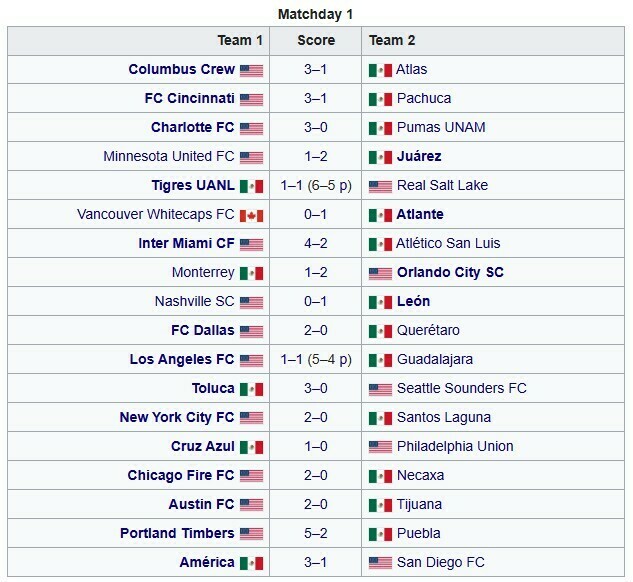Click the US flag beside Columbus Crew
This screenshot has width=633, height=582.
tap(251, 71)
